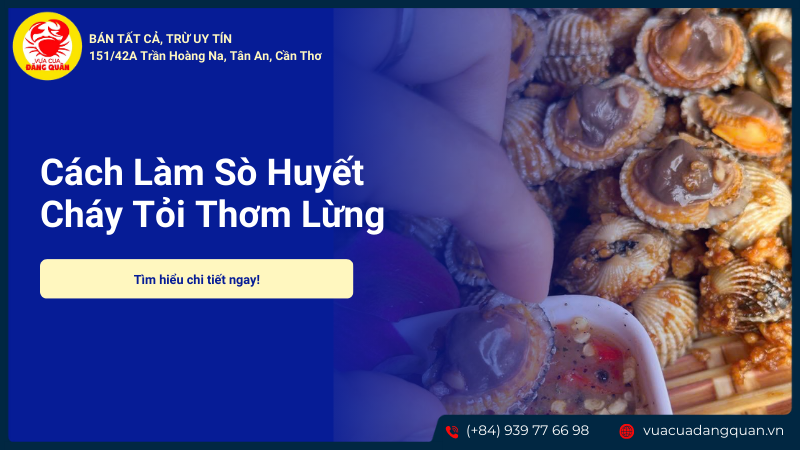Click the red chili piece in the sauce
Screen dimensions: 800x450
point(608,353)
